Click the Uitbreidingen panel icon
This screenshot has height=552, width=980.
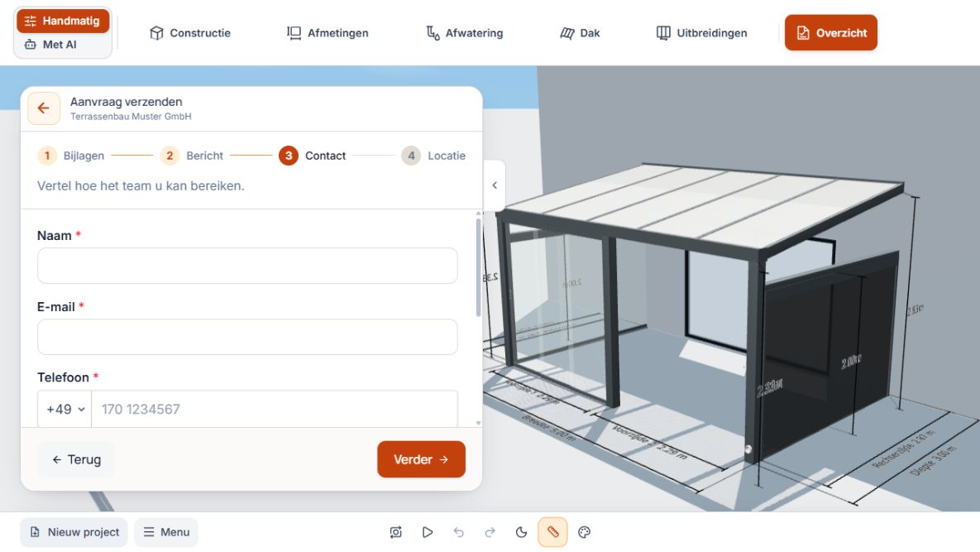click(663, 33)
